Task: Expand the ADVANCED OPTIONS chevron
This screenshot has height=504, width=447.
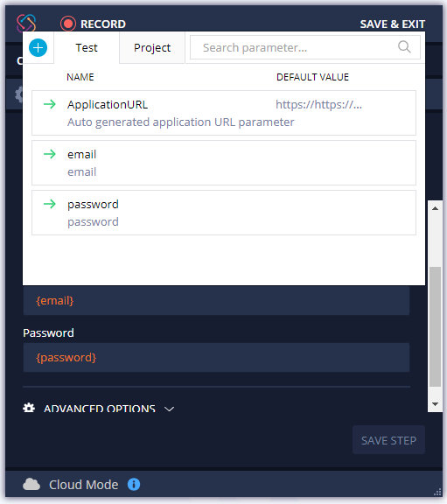Action: coord(169,409)
